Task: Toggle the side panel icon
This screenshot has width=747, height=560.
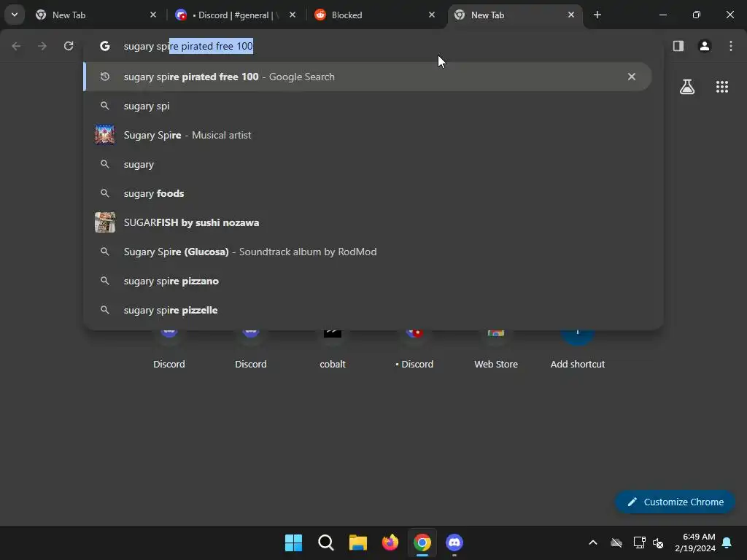Action: (x=678, y=46)
